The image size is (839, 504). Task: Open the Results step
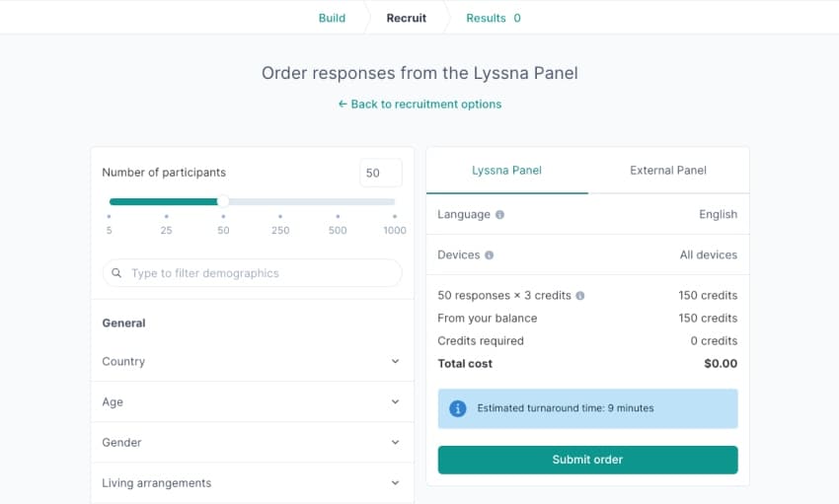(x=493, y=18)
